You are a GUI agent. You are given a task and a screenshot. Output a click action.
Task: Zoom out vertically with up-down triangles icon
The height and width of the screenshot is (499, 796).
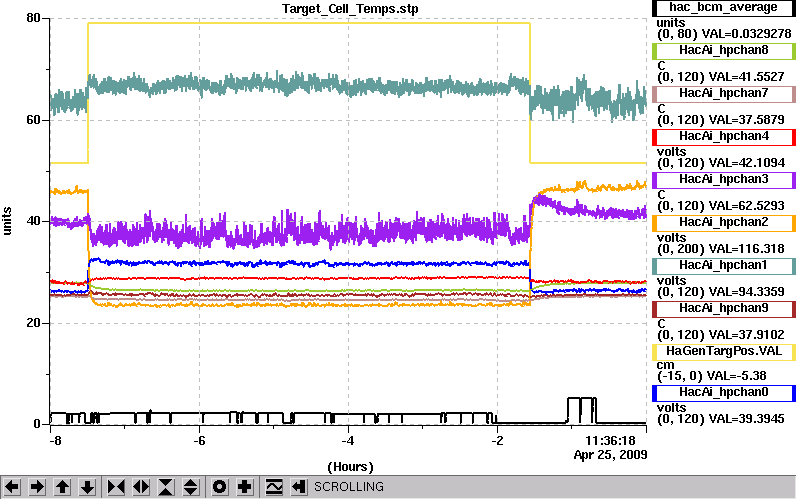coord(191,487)
